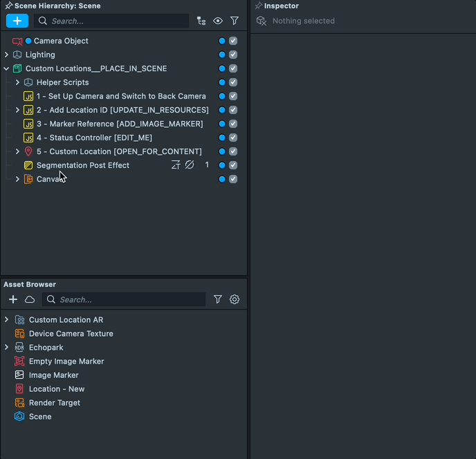
Task: Click the Scene asset hexagon icon
Action: coord(19,417)
